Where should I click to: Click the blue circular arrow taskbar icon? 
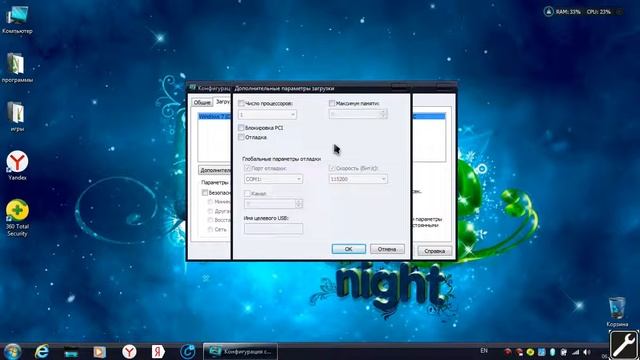(x=187, y=351)
